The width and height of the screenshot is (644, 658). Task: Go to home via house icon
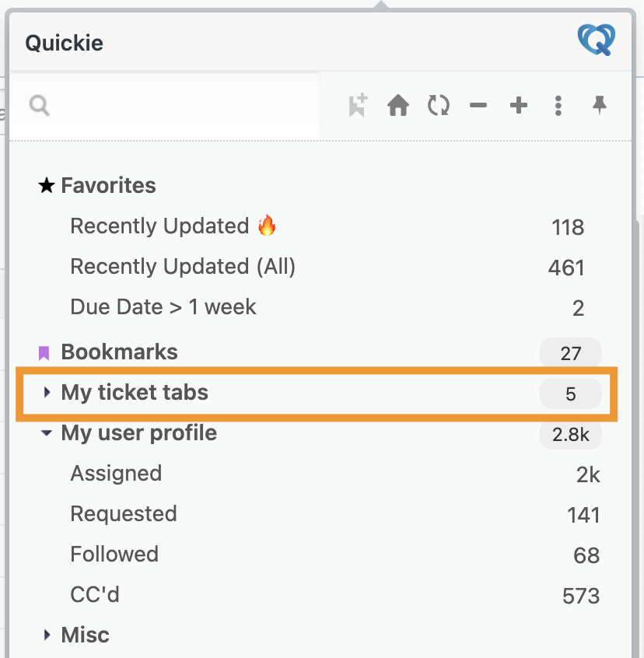[397, 105]
